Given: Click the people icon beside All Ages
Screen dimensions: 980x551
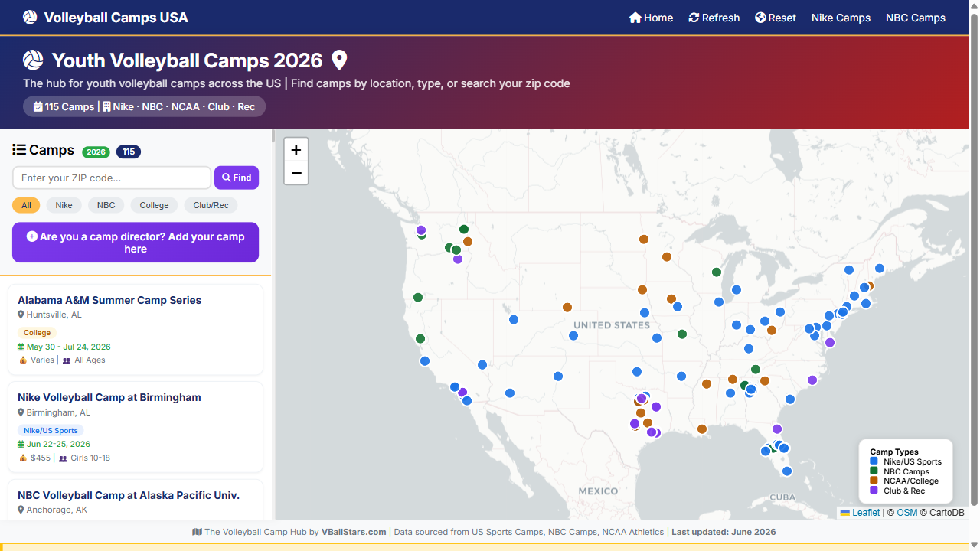Looking at the screenshot, I should click(67, 360).
